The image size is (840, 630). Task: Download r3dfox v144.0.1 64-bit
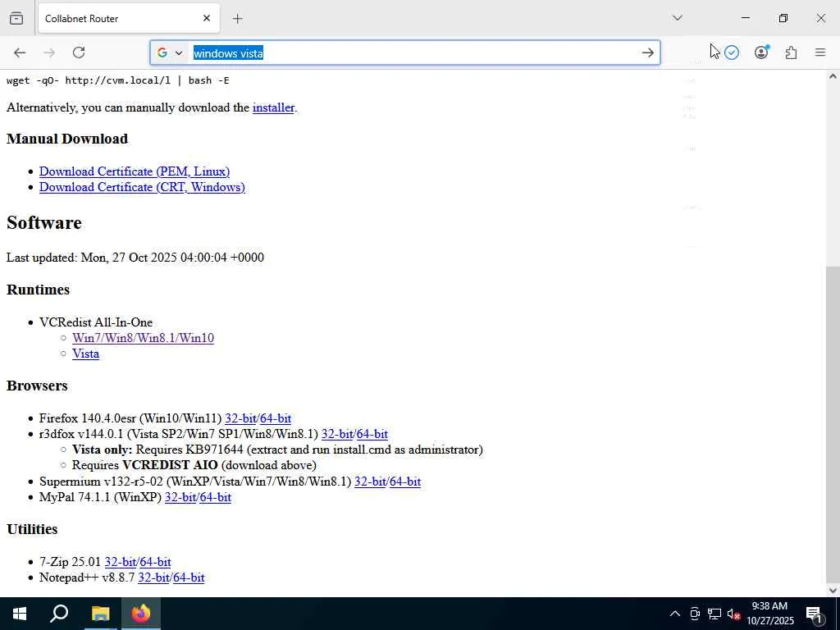(x=372, y=434)
